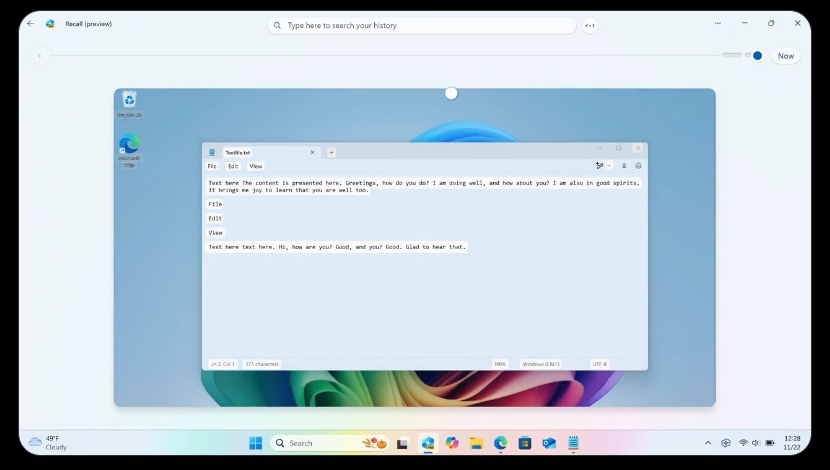830x470 pixels.
Task: Open the weather widget showing 49°F Cloudy
Action: [x=48, y=442]
